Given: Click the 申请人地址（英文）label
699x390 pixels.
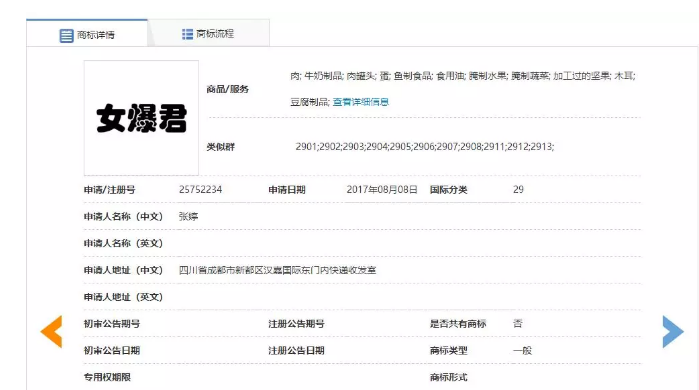Looking at the screenshot, I should coord(123,297).
